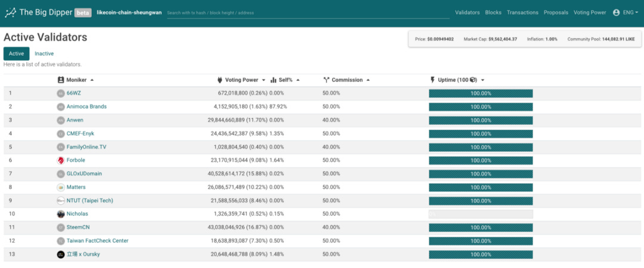Click the Forbole red logo icon

tap(61, 160)
